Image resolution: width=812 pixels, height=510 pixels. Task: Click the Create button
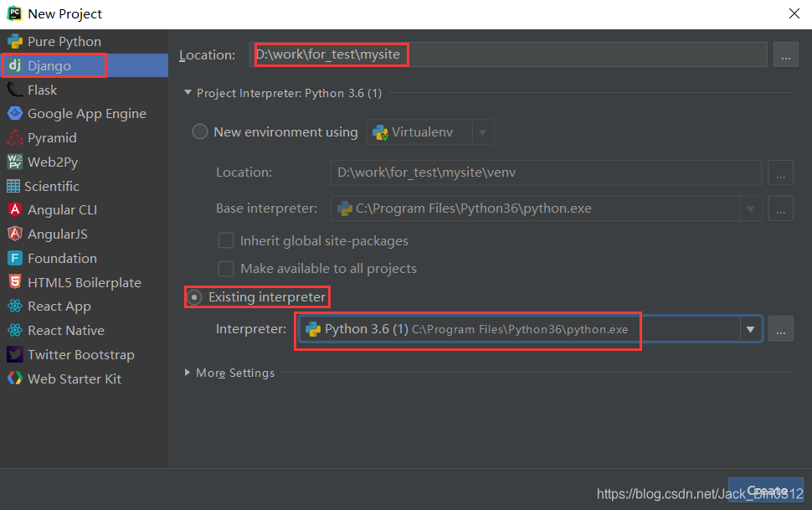tap(766, 491)
